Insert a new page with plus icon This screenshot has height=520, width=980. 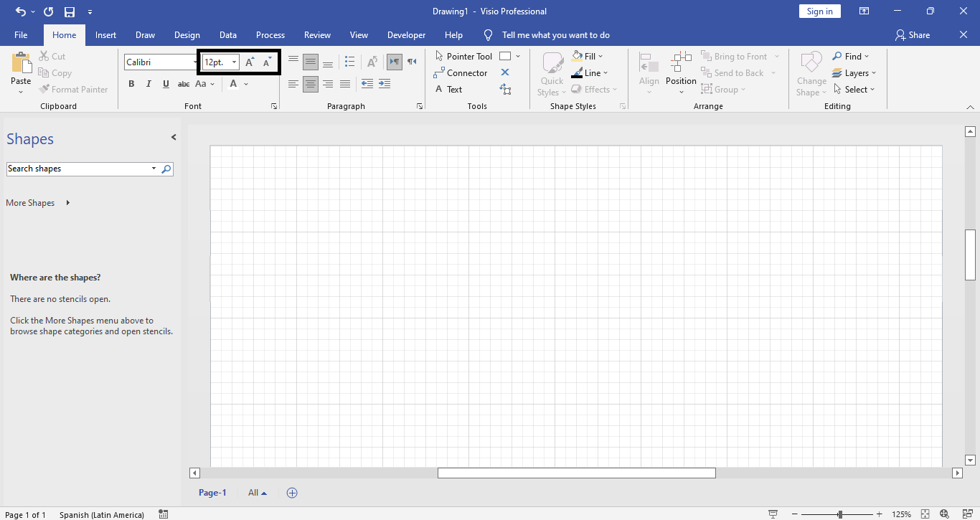292,493
